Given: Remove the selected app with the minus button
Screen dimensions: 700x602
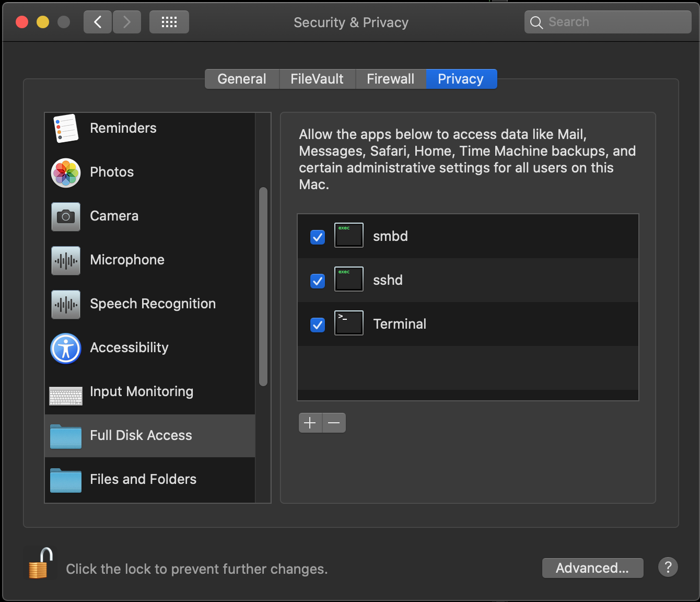Looking at the screenshot, I should pos(334,423).
